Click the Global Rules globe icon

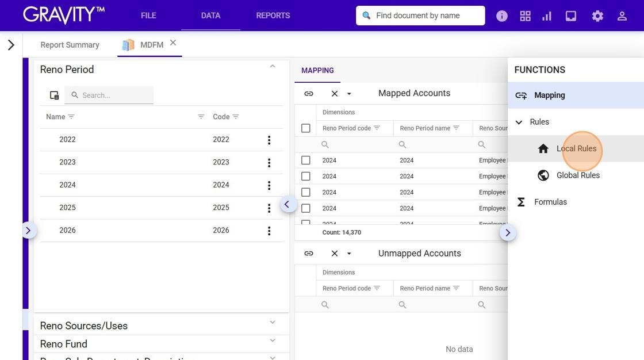click(x=543, y=175)
